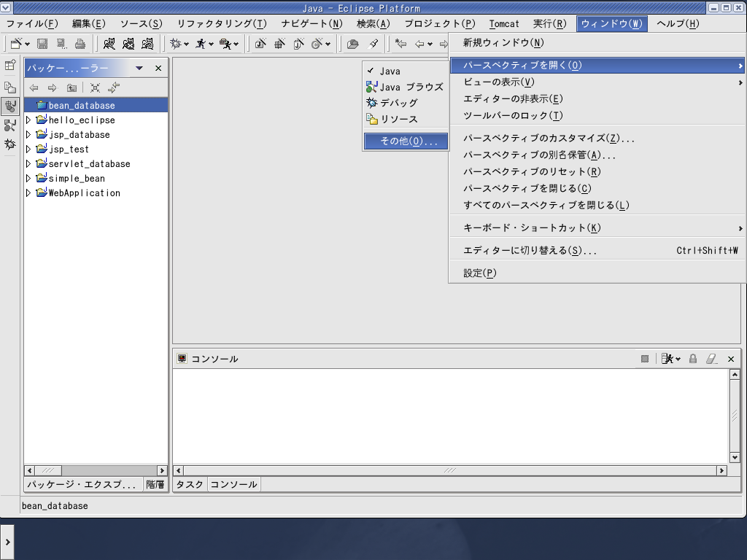Click the Open Perspective icon in left sidebar
747x560 pixels.
(x=10, y=65)
